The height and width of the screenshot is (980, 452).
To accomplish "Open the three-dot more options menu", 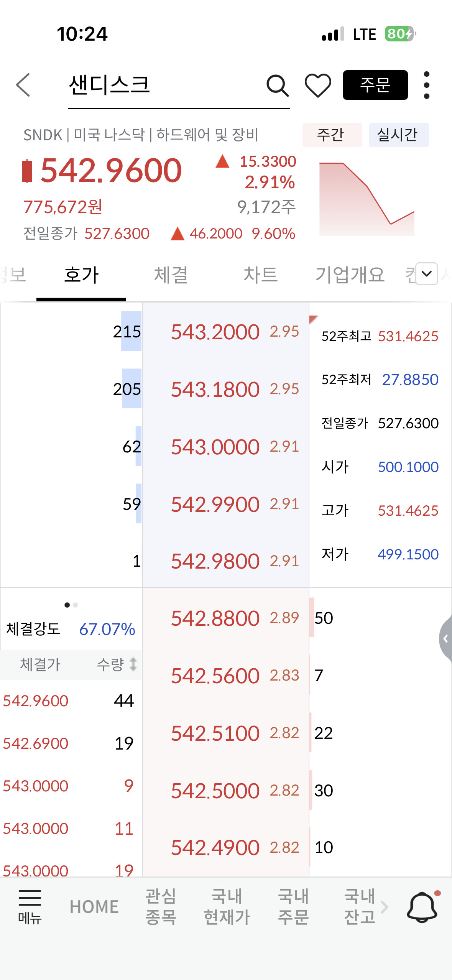I will pos(426,85).
